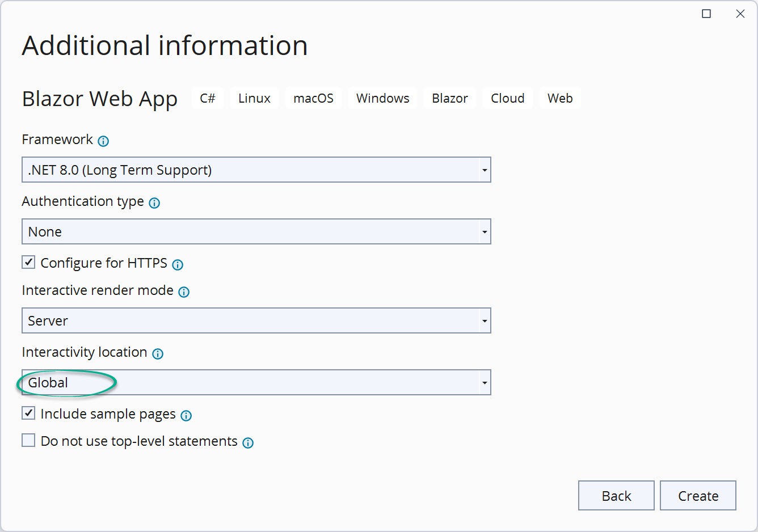Image resolution: width=758 pixels, height=532 pixels.
Task: Click the Interactivity location dropdown arrow
Action: point(484,383)
